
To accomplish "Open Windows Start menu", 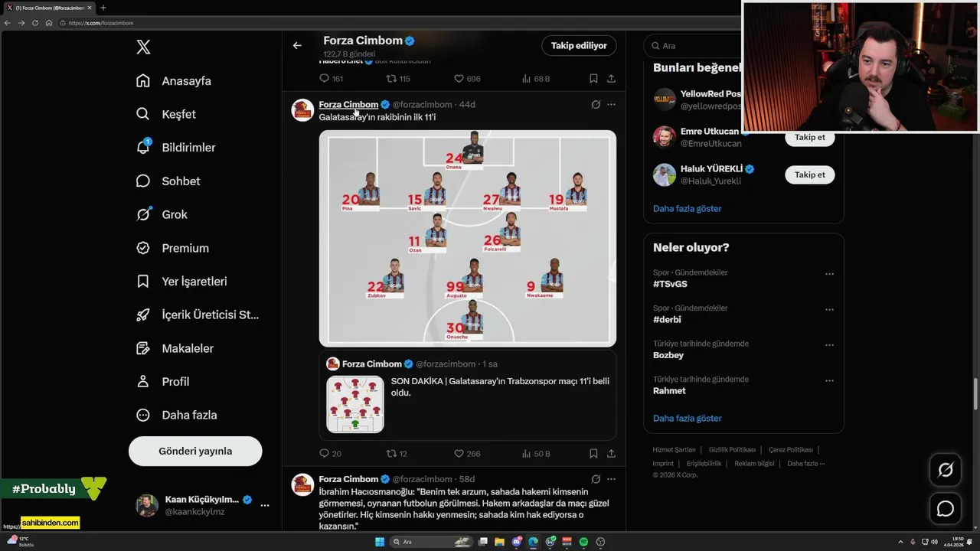I will [x=379, y=542].
